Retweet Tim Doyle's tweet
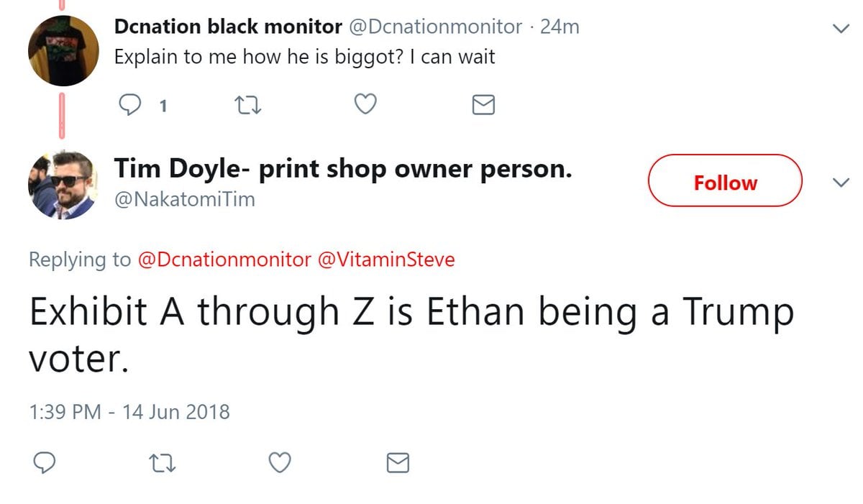This screenshot has width=863, height=504. [x=162, y=462]
